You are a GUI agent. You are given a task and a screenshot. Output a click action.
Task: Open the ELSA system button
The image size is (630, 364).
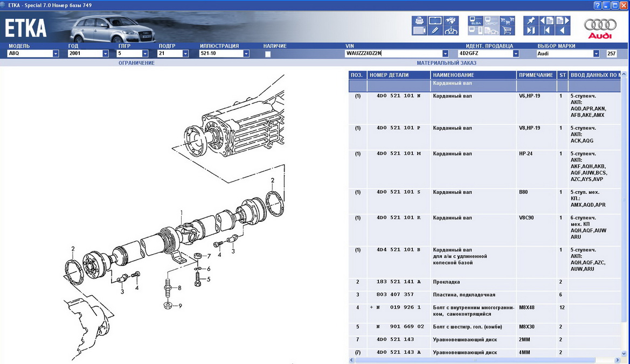click(476, 21)
